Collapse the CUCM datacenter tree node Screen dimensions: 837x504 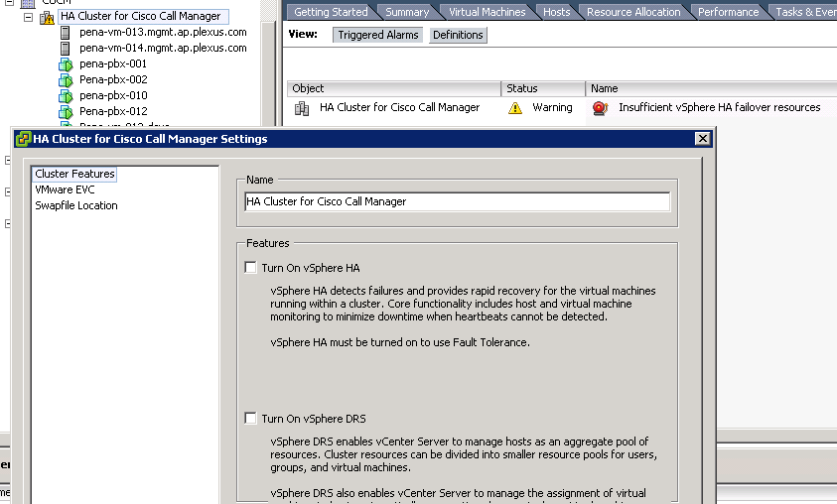tap(9, 2)
